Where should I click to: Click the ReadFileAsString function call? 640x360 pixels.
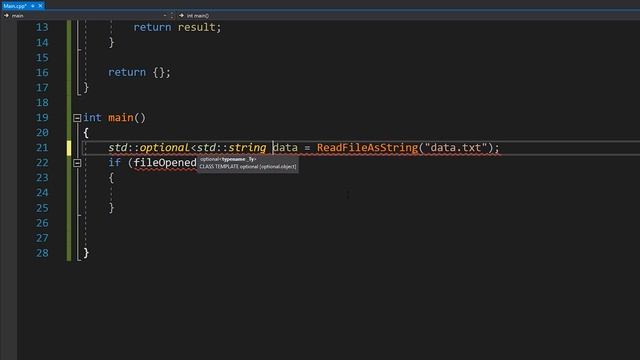[x=368, y=148]
